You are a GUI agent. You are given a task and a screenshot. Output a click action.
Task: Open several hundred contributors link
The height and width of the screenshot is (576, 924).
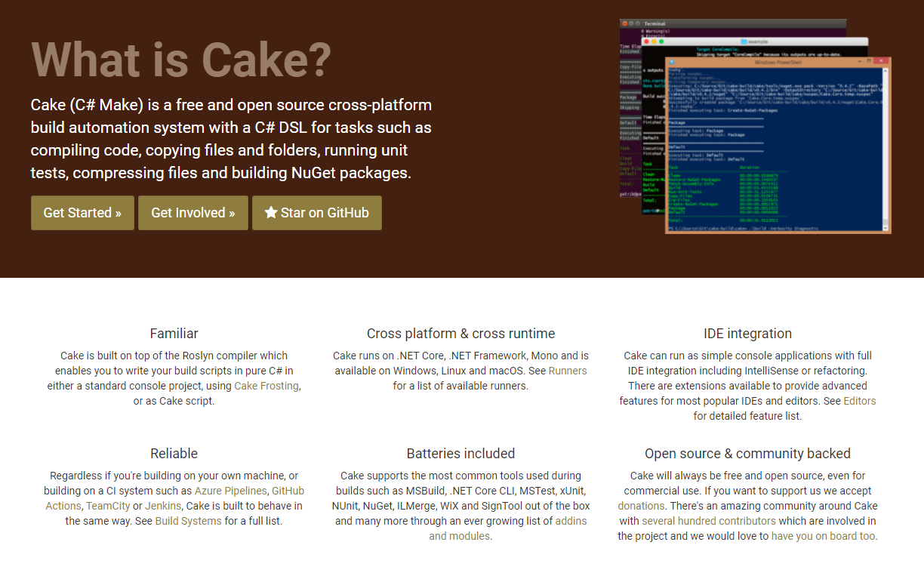click(x=709, y=521)
